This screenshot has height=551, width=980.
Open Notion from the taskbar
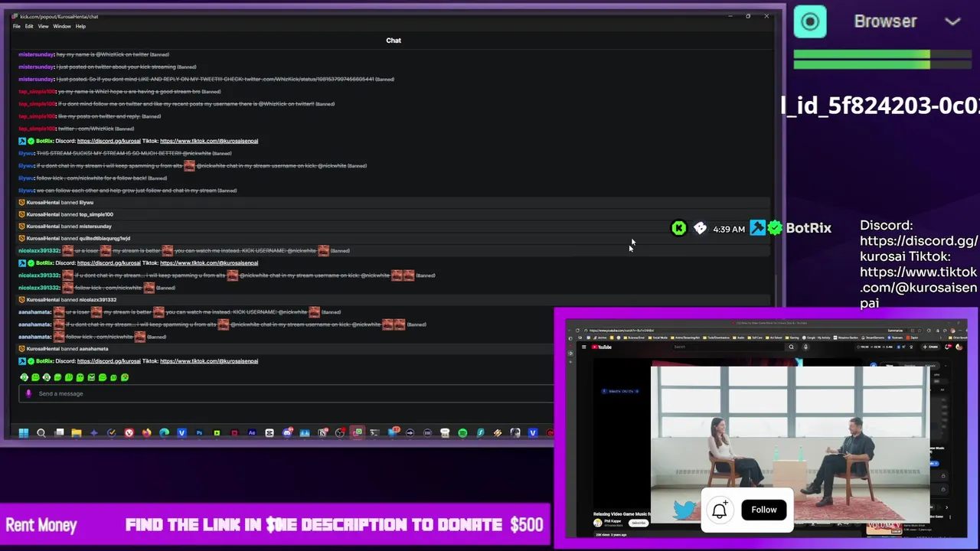click(x=322, y=433)
